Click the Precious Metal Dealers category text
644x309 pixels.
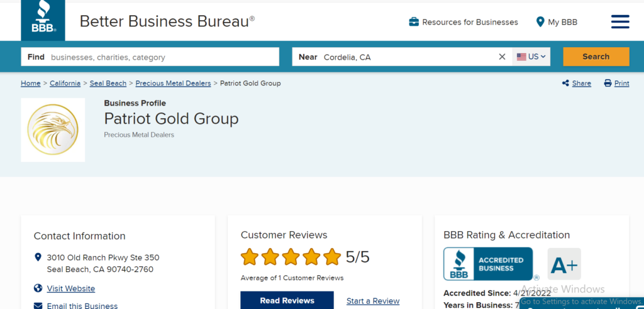click(139, 134)
